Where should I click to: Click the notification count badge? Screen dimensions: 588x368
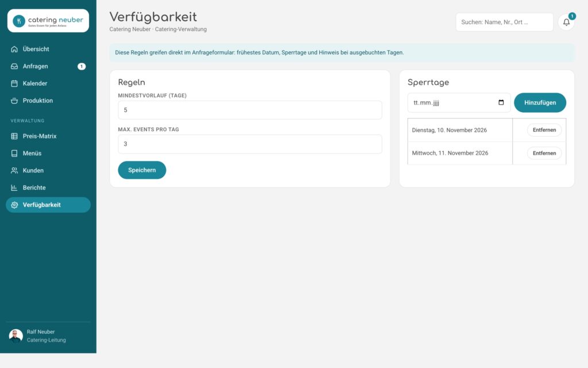[572, 16]
